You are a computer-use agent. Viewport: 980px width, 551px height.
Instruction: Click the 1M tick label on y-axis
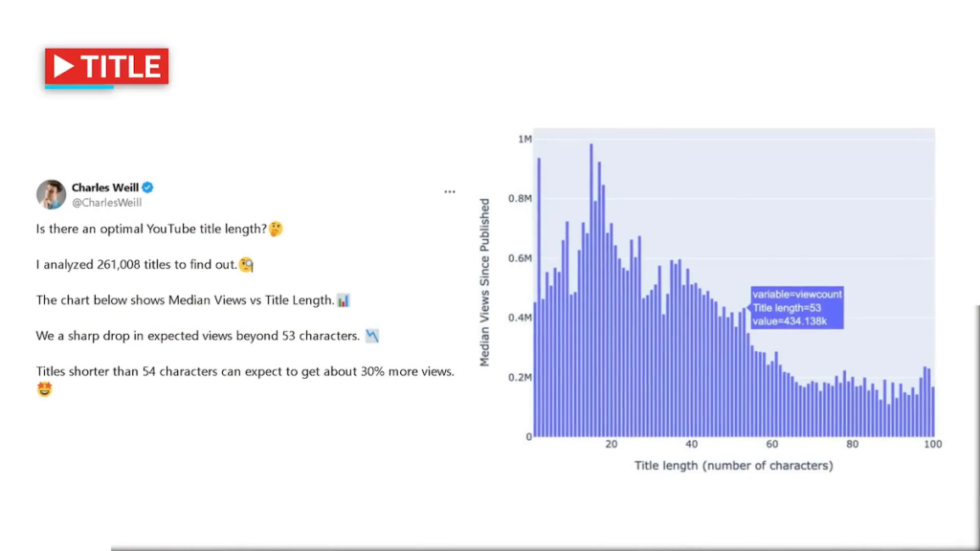click(x=524, y=140)
